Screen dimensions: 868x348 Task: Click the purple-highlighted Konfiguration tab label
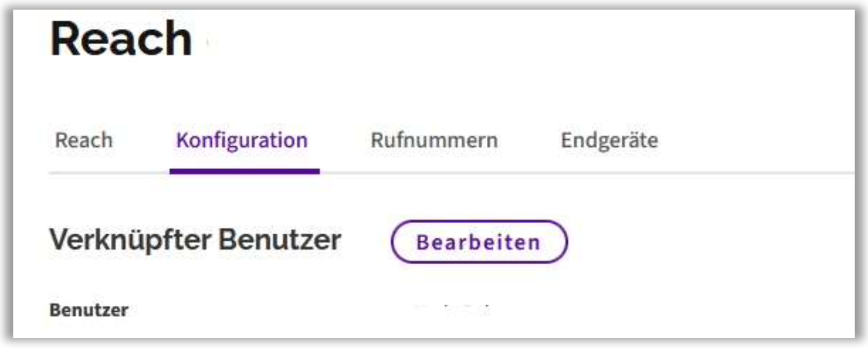[242, 140]
